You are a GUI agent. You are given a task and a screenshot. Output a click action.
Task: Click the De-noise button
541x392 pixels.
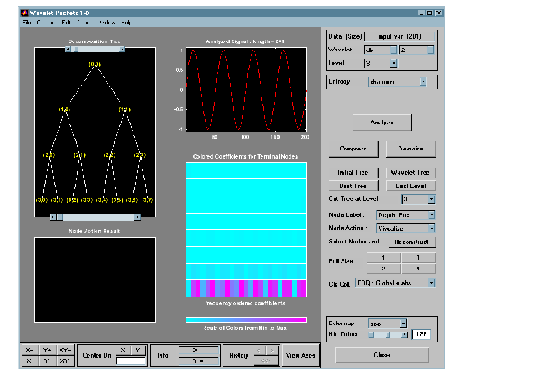[x=410, y=148]
